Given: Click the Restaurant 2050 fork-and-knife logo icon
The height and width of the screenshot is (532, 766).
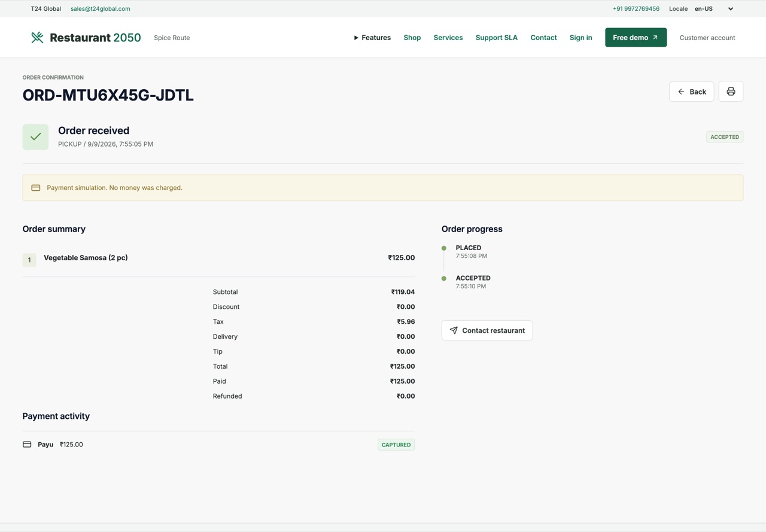Looking at the screenshot, I should point(37,38).
